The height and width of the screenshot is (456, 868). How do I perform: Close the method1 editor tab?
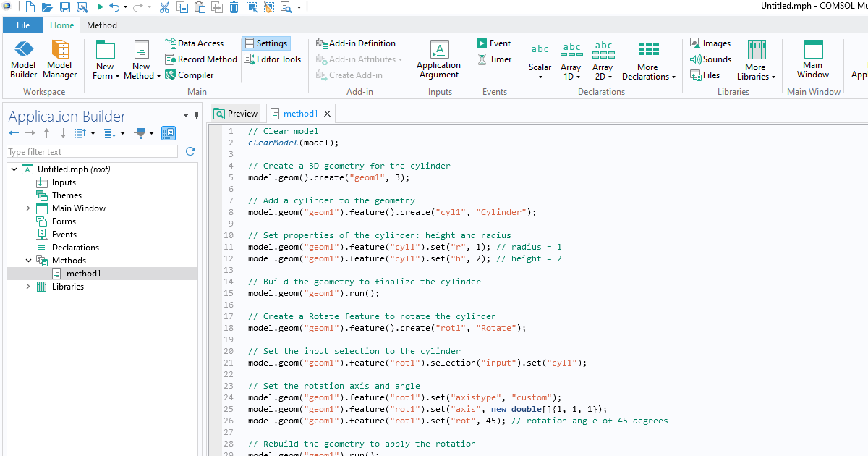pyautogui.click(x=328, y=114)
